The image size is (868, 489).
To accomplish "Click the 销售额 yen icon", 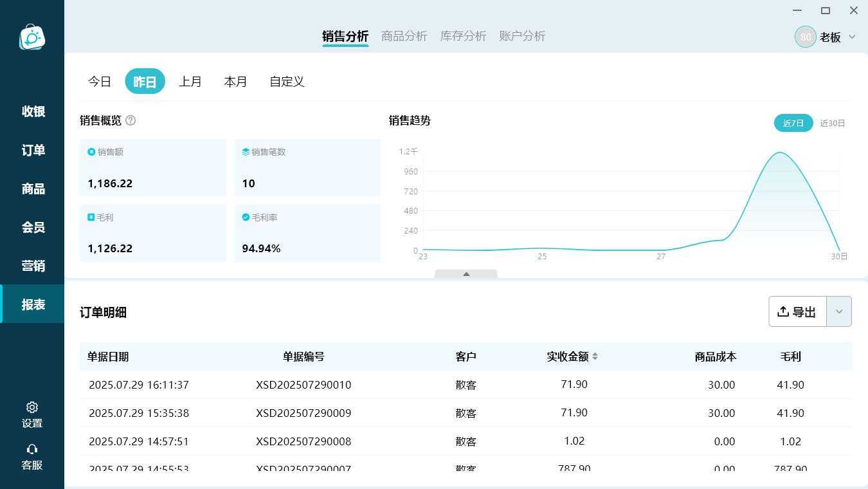I will tap(91, 152).
